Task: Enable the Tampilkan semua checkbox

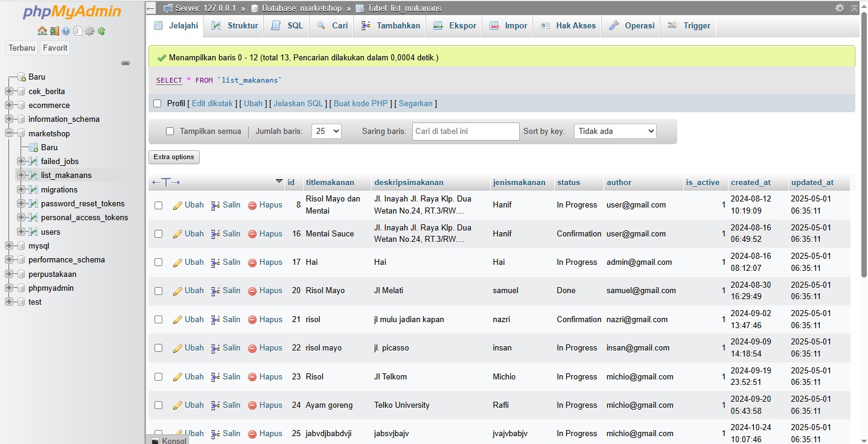Action: coord(170,132)
